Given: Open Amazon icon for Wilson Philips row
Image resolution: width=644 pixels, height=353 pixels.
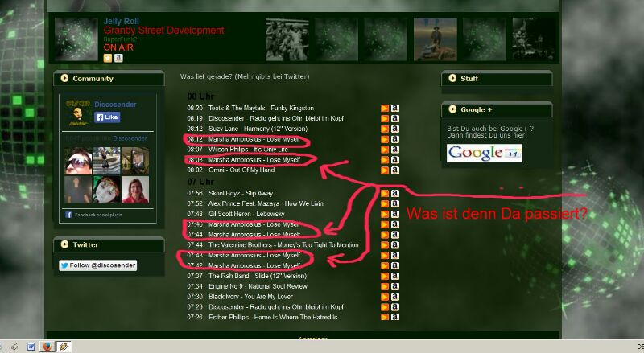Looking at the screenshot, I should tap(394, 150).
